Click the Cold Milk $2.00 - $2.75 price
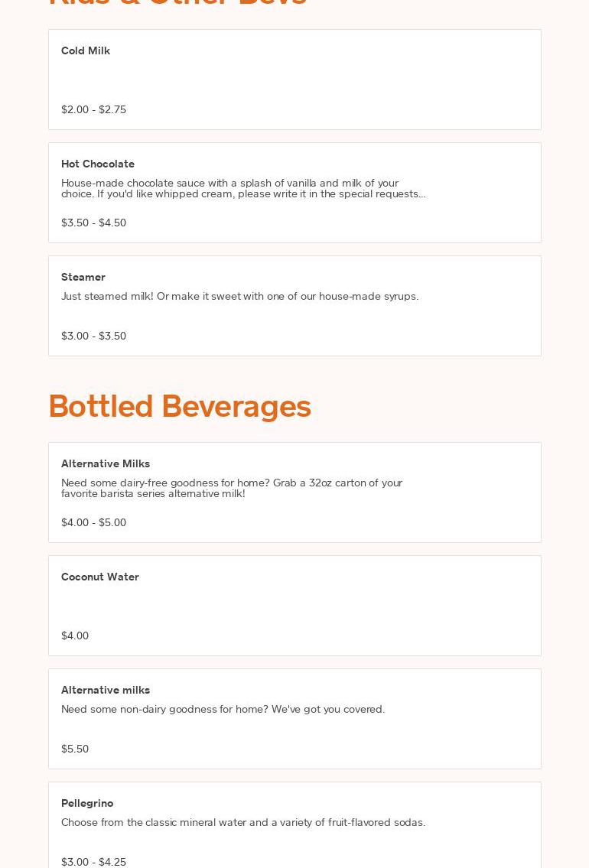 pyautogui.click(x=93, y=109)
